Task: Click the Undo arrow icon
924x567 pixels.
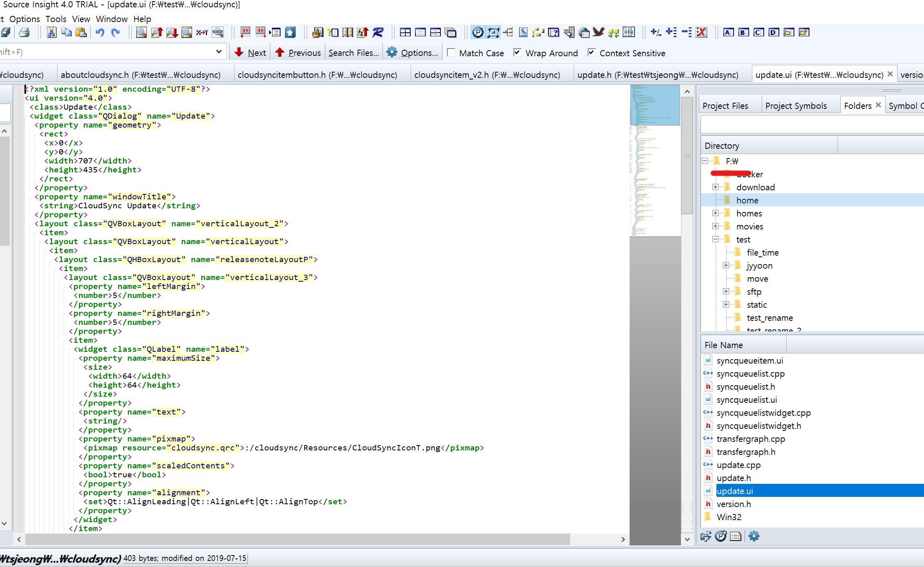Action: click(x=100, y=33)
